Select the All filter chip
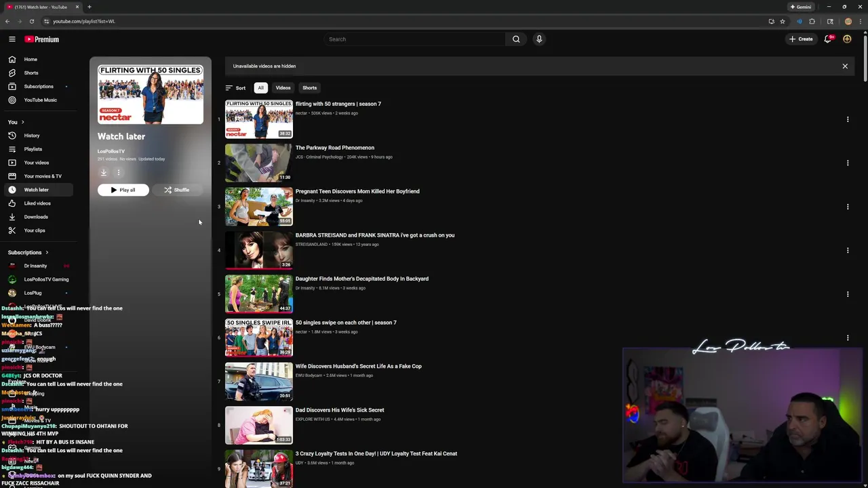Image resolution: width=868 pixels, height=488 pixels. pyautogui.click(x=260, y=87)
